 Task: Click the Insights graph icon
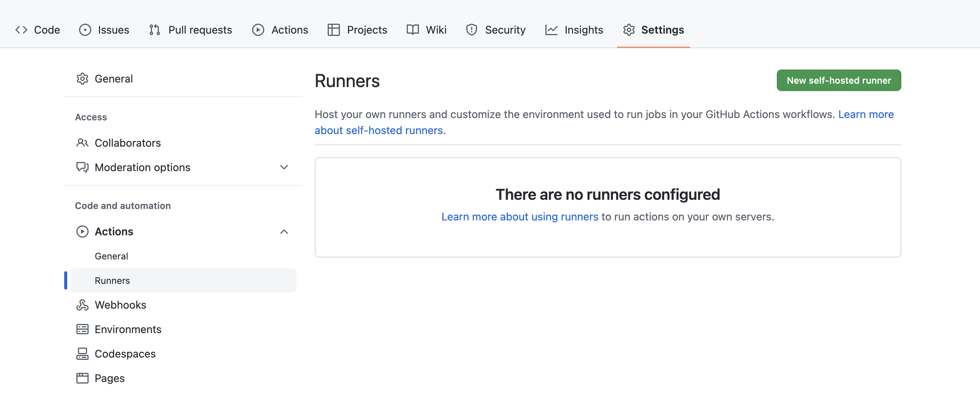[x=551, y=30]
